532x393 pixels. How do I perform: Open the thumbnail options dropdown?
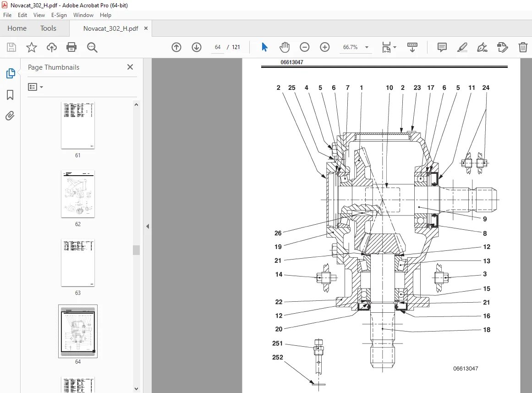click(x=35, y=87)
